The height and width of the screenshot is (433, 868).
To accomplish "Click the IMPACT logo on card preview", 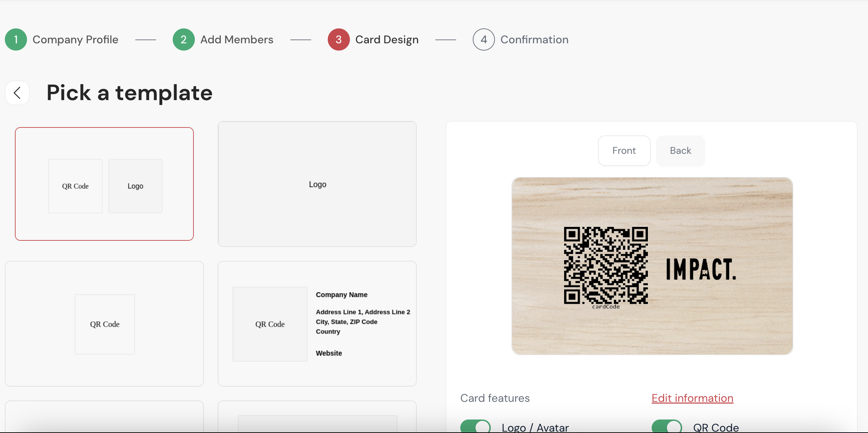I will (x=701, y=269).
